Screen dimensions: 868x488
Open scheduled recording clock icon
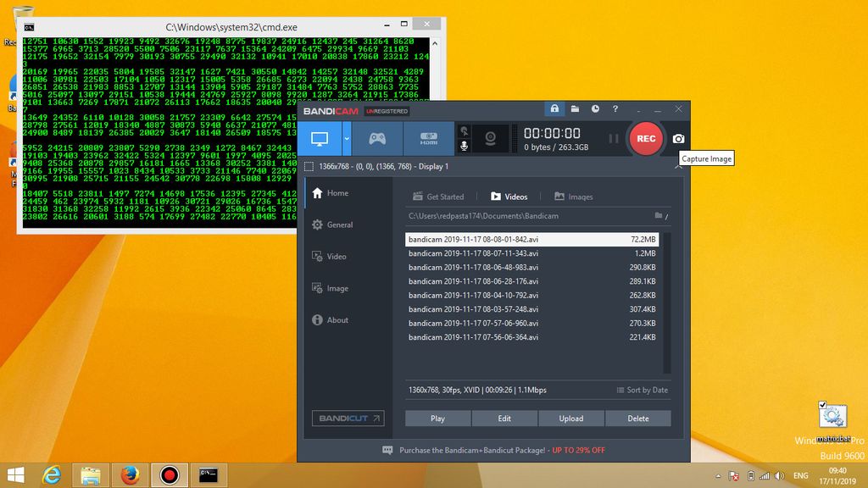pos(595,109)
